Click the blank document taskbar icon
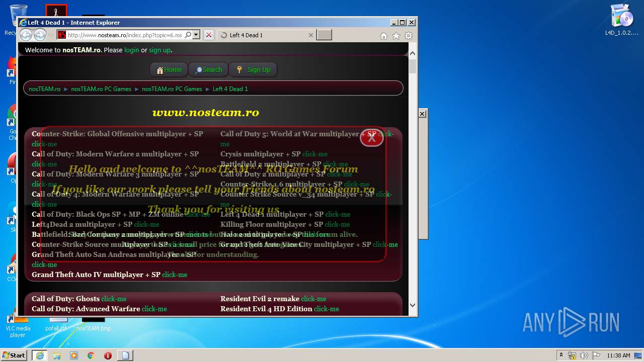644x362 pixels. (125, 355)
